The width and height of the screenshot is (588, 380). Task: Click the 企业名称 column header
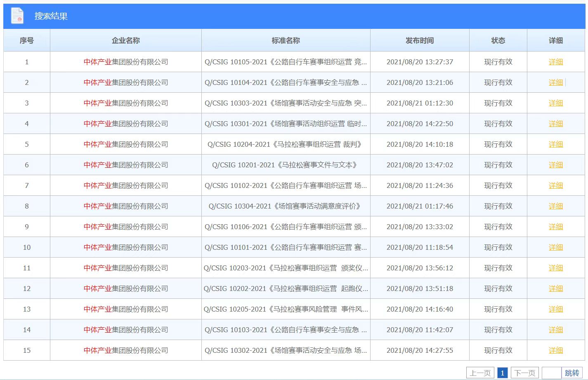(x=126, y=40)
